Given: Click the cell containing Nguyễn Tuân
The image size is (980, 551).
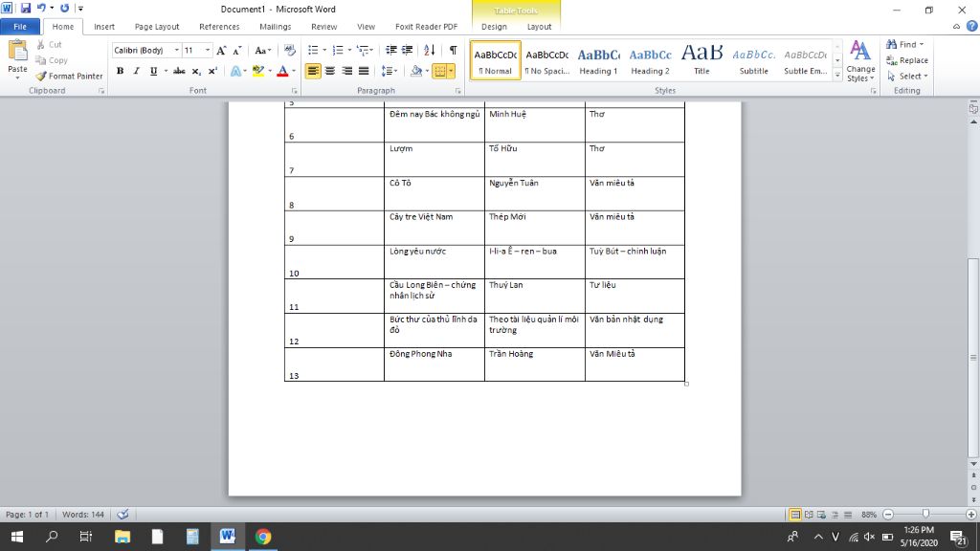Looking at the screenshot, I should (x=534, y=193).
